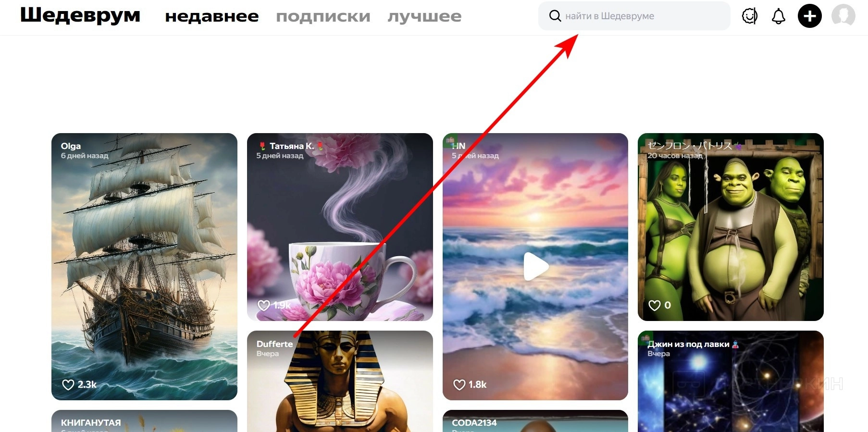The width and height of the screenshot is (868, 432).
Task: Focus the найти в Шедевруме search field
Action: tap(634, 16)
